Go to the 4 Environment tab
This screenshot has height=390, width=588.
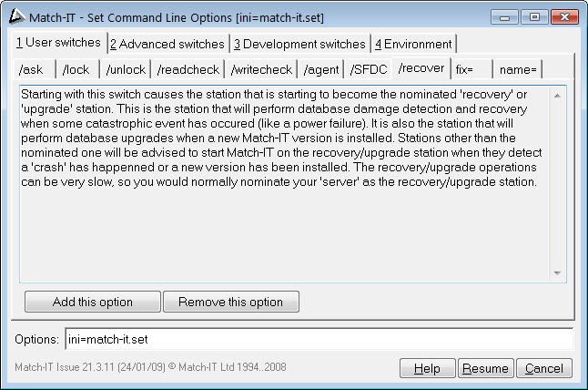pos(413,45)
